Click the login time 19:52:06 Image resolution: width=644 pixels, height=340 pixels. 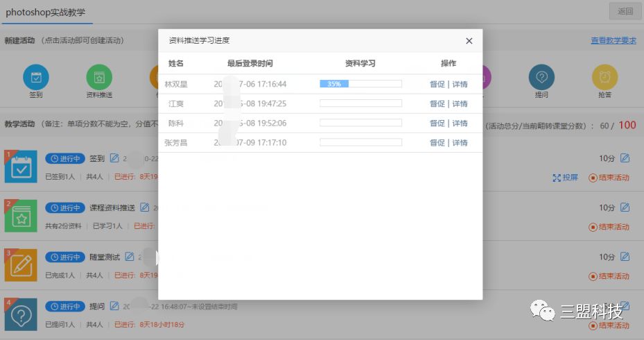point(272,123)
